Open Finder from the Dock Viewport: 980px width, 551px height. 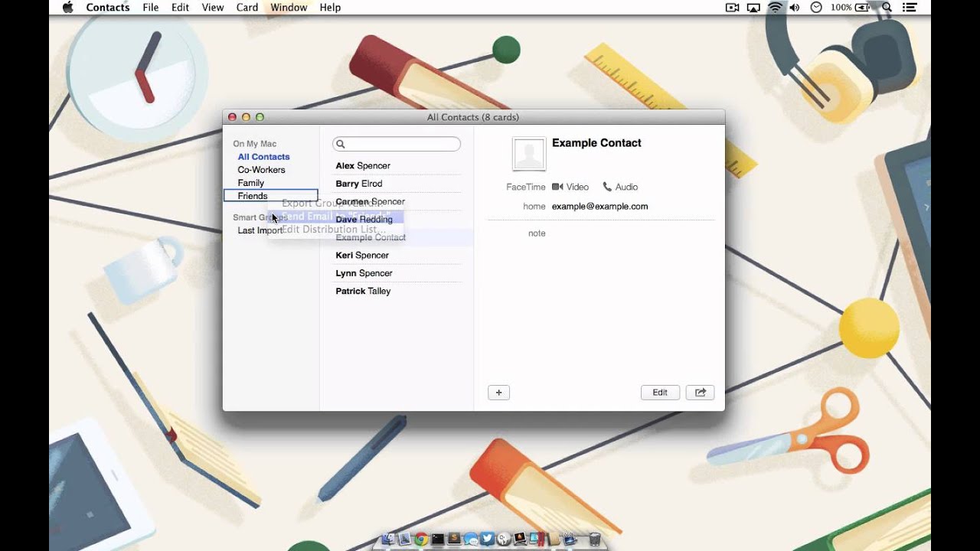click(x=388, y=539)
